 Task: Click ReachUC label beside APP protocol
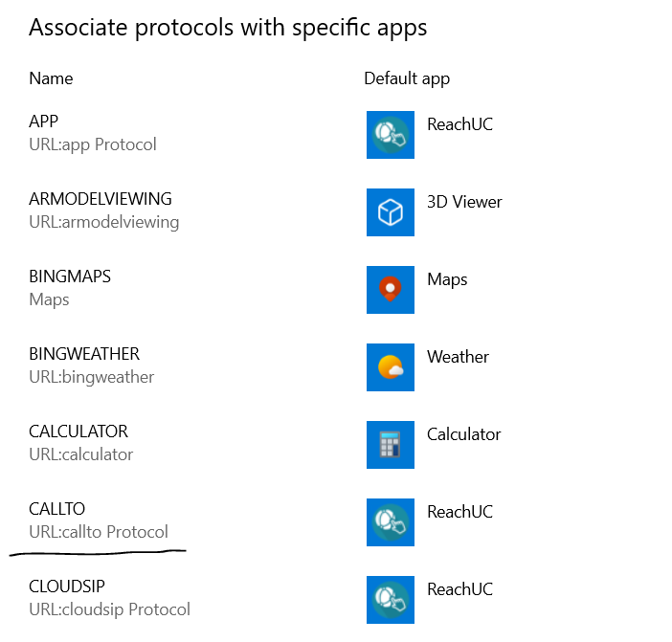click(459, 124)
